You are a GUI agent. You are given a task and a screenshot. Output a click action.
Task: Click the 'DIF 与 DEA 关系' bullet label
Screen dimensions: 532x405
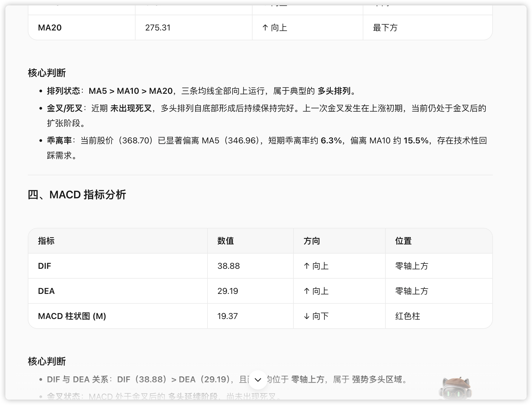(x=78, y=379)
